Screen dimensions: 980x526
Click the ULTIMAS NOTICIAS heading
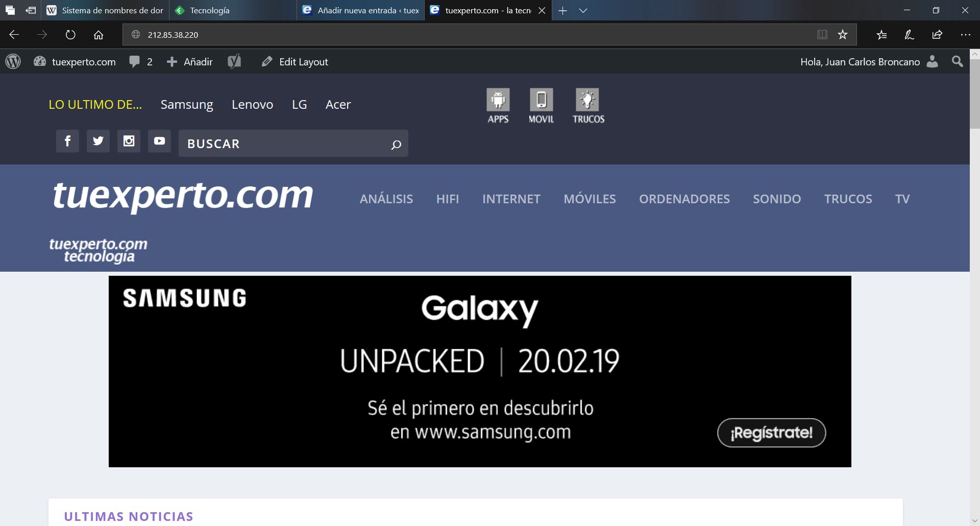(x=129, y=516)
